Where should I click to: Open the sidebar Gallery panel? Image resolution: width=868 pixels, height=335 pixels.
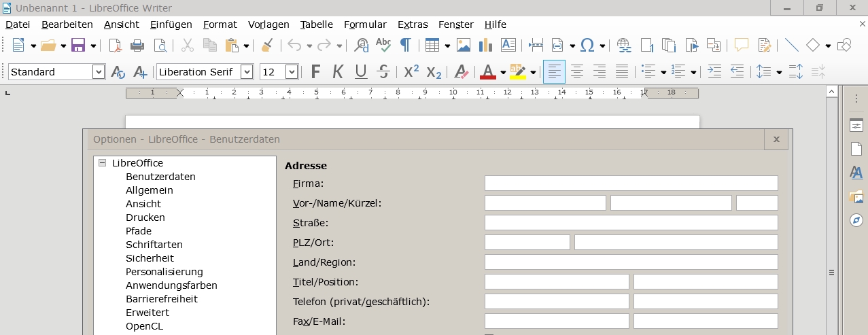856,196
